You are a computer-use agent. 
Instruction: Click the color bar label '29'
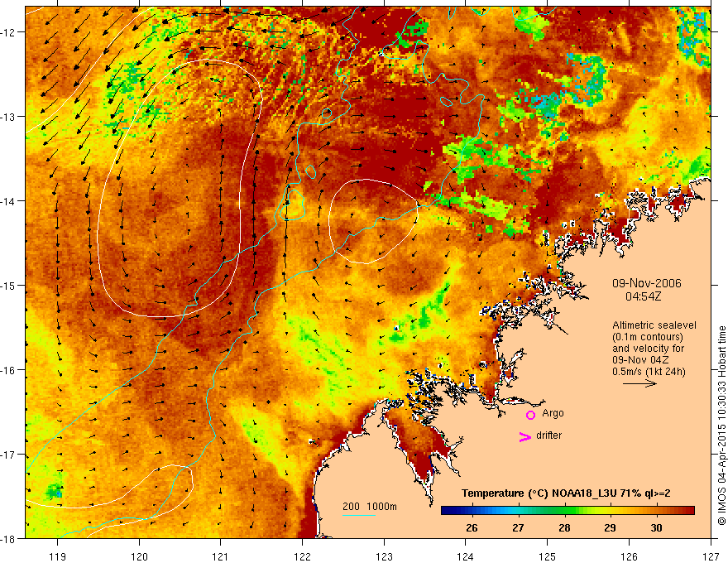(x=610, y=527)
